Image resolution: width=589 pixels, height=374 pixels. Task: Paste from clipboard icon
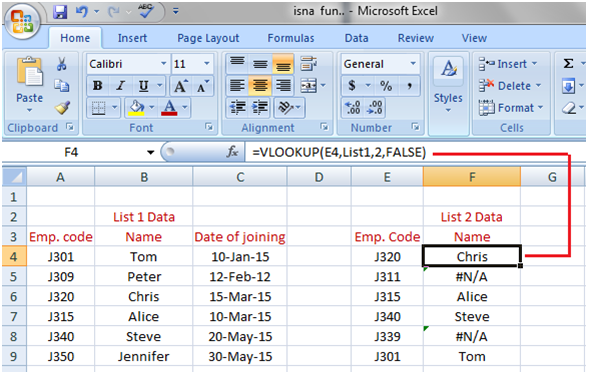tap(29, 71)
